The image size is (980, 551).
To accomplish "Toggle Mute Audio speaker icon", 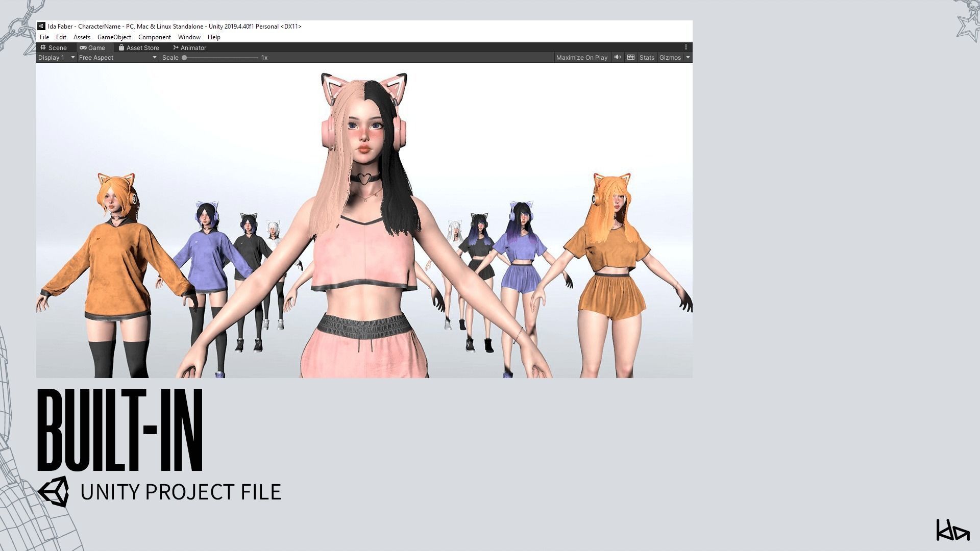I will (x=618, y=57).
